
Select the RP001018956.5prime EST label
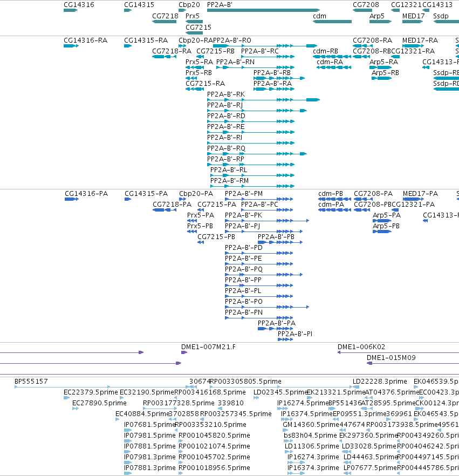click(x=215, y=468)
